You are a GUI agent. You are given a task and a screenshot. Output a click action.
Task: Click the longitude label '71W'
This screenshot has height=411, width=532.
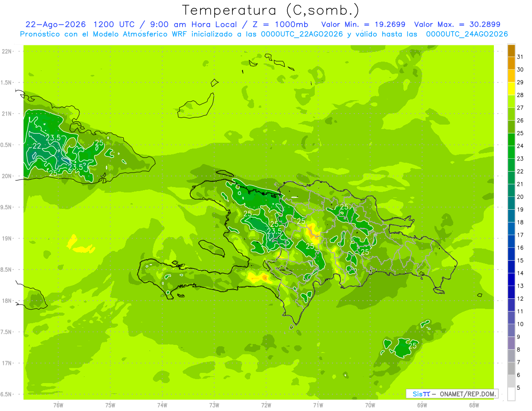318,405
